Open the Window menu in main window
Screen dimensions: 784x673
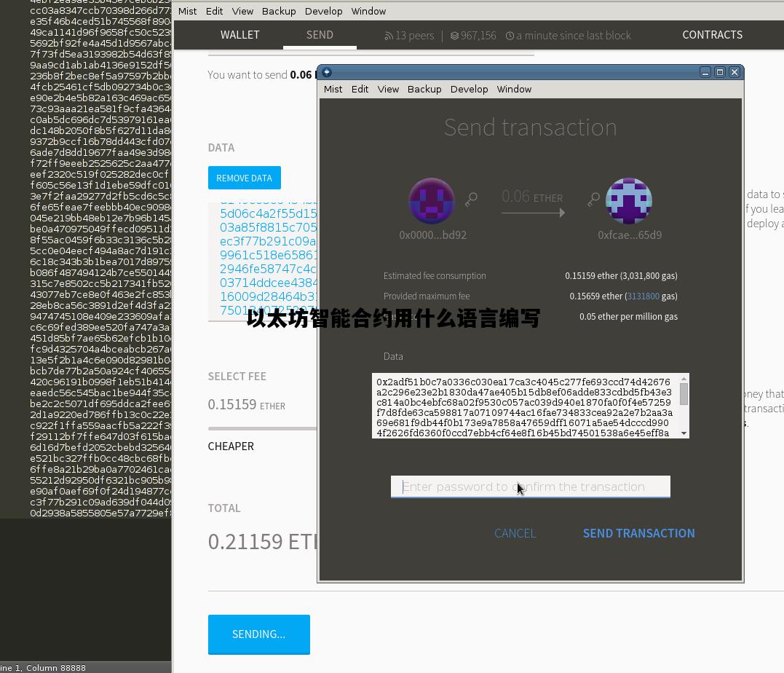pyautogui.click(x=368, y=11)
